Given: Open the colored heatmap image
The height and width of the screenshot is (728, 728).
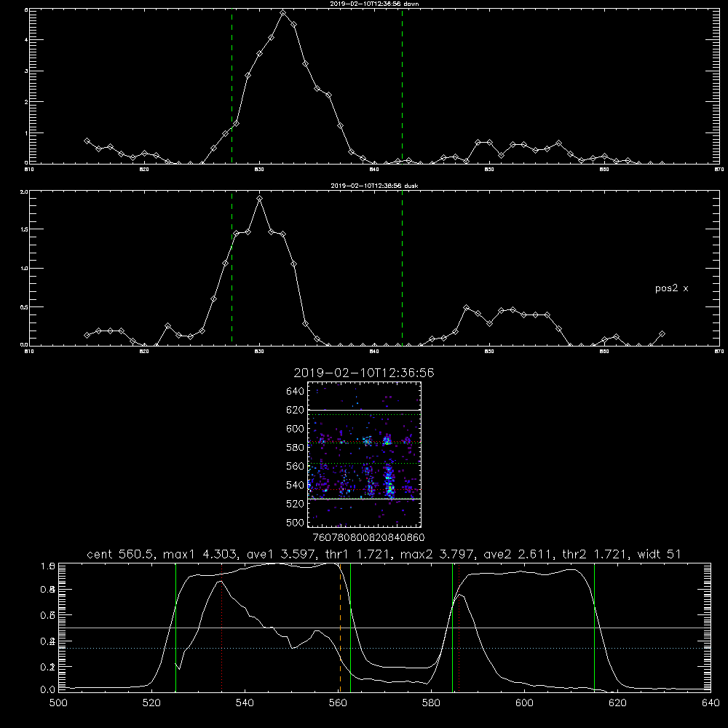Looking at the screenshot, I should 365,454.
